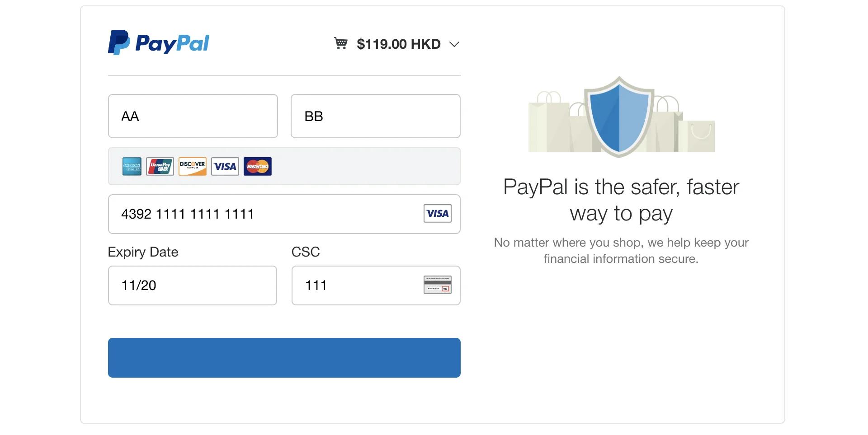This screenshot has height=435, width=868.
Task: Click the blue submit button
Action: [284, 358]
